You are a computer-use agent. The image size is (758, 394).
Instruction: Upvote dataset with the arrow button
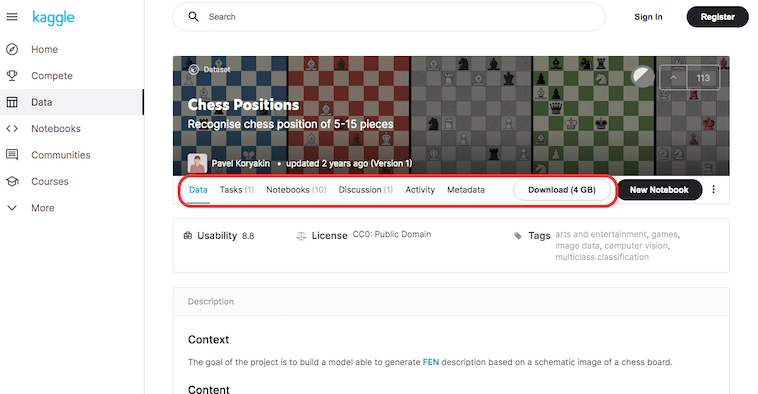coord(673,78)
